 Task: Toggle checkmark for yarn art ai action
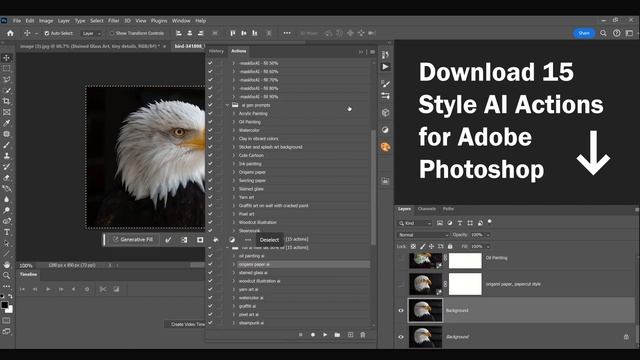pyautogui.click(x=210, y=289)
